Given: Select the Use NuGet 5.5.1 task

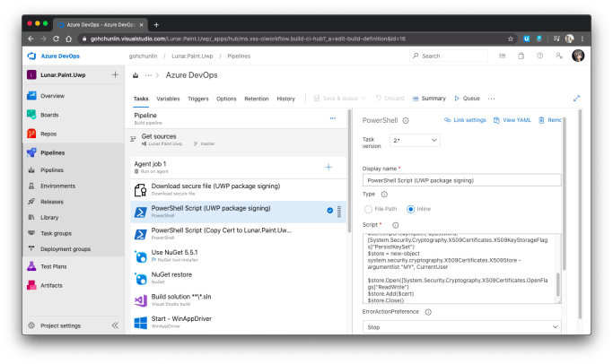Looking at the screenshot, I should point(239,256).
